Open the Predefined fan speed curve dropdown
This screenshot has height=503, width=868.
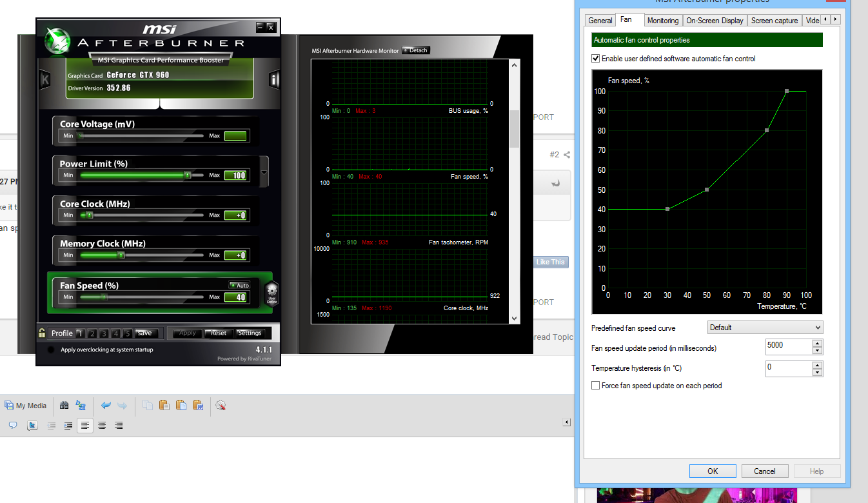pos(765,328)
